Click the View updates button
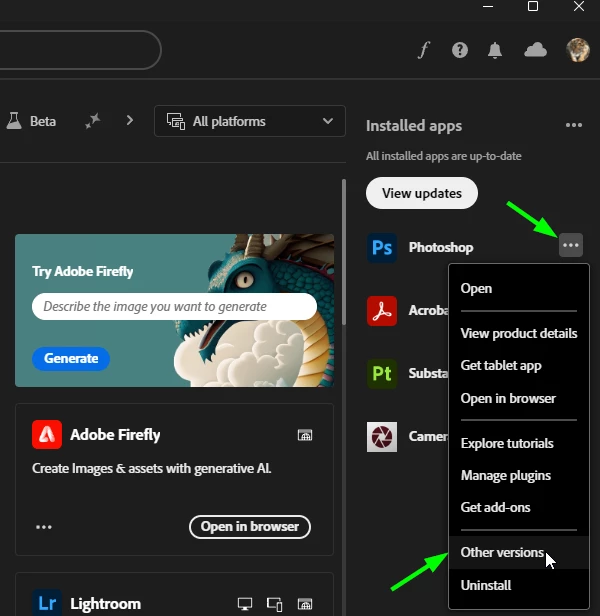Image resolution: width=600 pixels, height=616 pixels. 422,193
